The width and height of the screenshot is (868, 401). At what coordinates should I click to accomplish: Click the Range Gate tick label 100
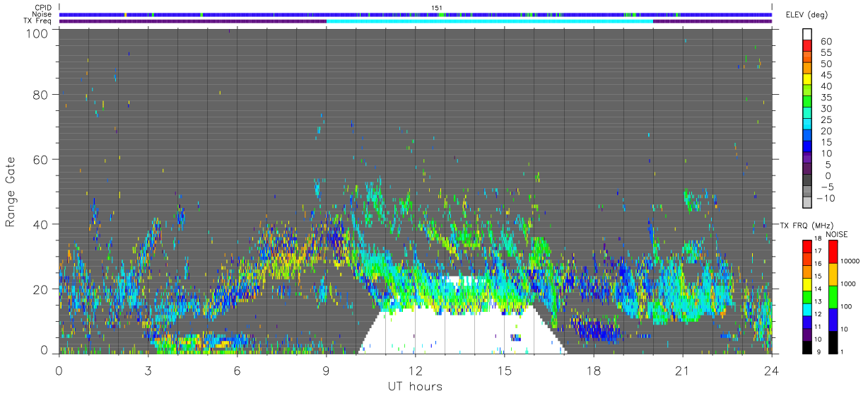[37, 33]
